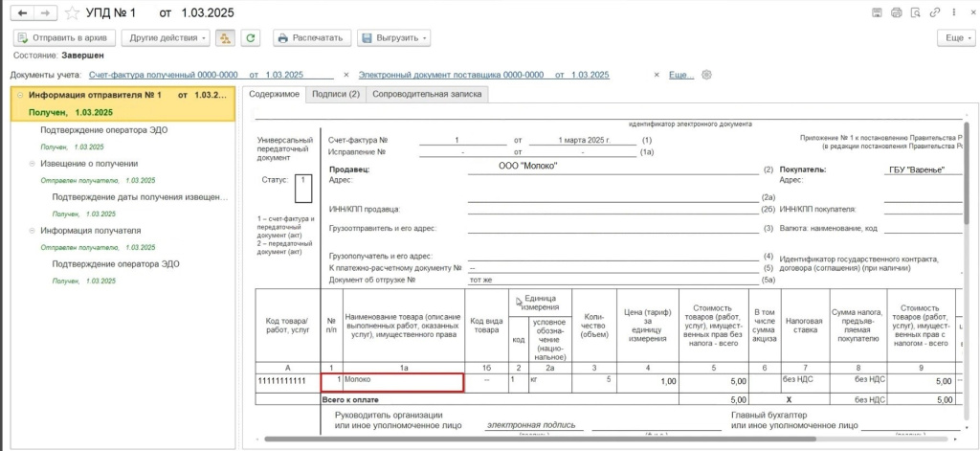Viewport: 980px width, 451px height.
Task: Open the Другие действия dropdown
Action: tap(167, 37)
